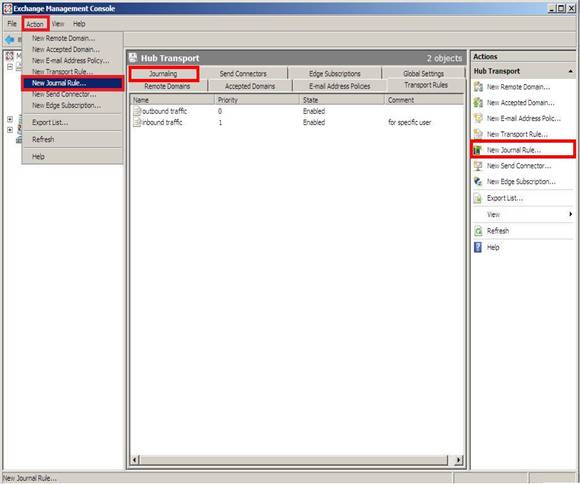The image size is (580, 484).
Task: Sort list by Name column header
Action: [x=172, y=100]
